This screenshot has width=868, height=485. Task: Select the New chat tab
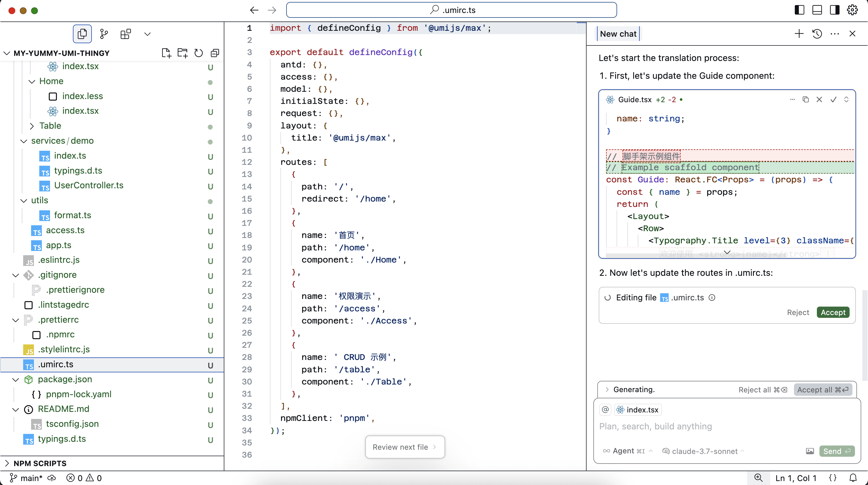(x=618, y=34)
